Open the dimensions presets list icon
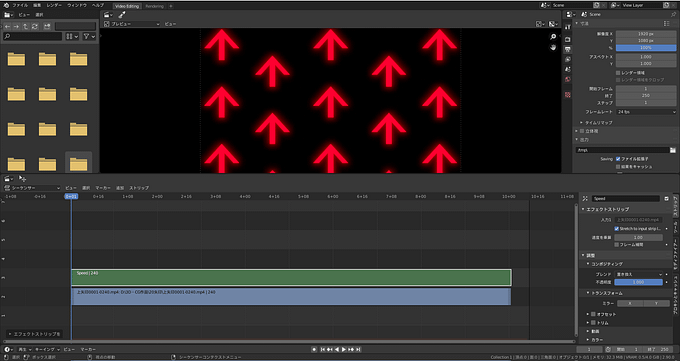Image resolution: width=680 pixels, height=361 pixels. tap(667, 23)
